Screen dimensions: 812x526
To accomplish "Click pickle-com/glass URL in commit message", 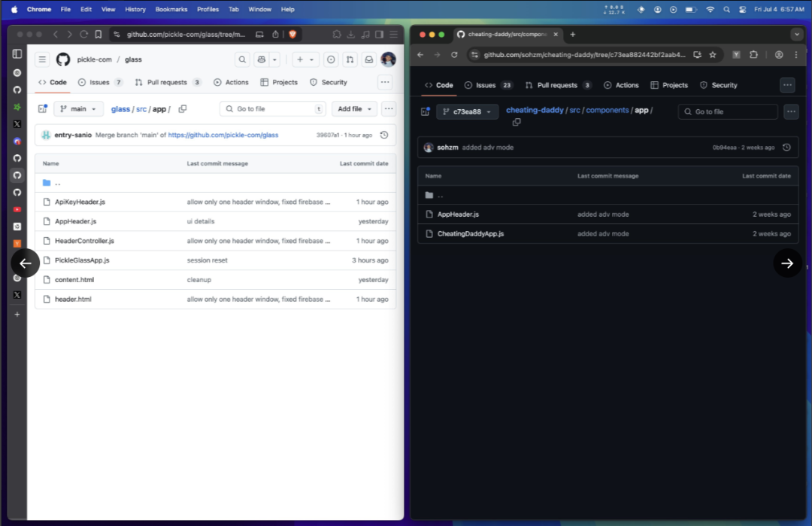I will pos(223,135).
